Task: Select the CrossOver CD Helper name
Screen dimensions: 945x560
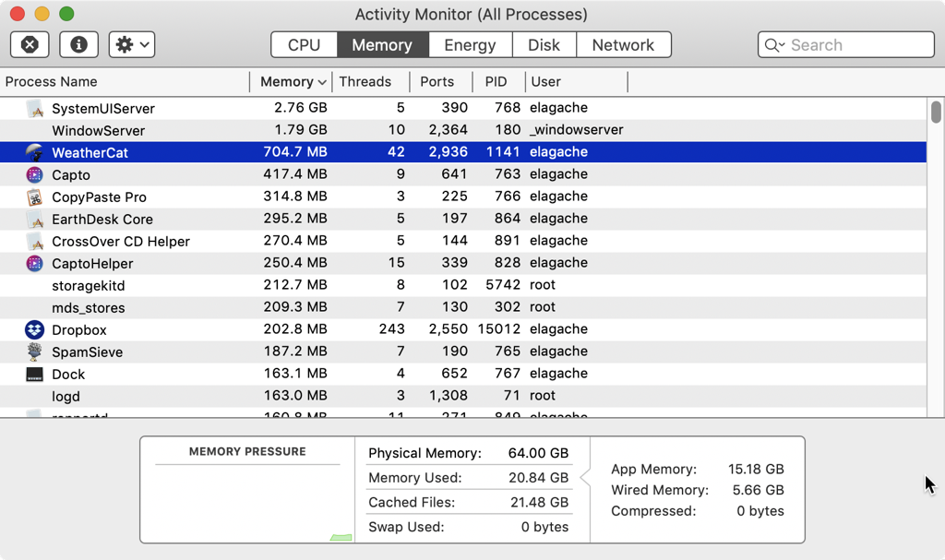Action: click(121, 241)
